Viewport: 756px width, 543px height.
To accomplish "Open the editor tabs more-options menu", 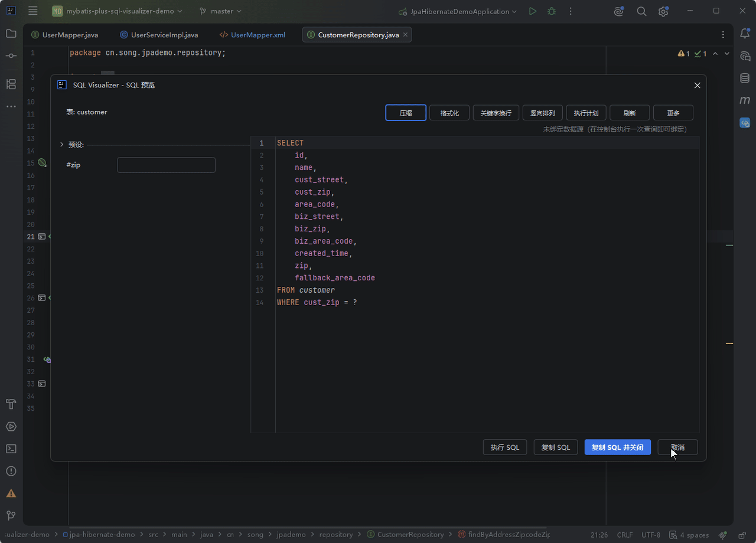I will [x=723, y=35].
